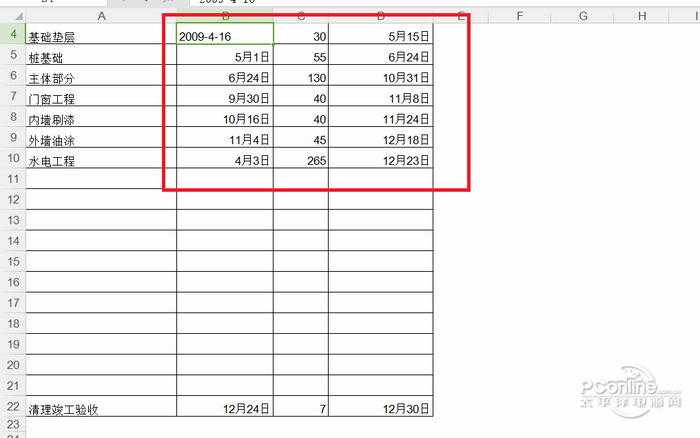
Task: Select cell A6 labeled 主体部分
Action: pyautogui.click(x=101, y=75)
